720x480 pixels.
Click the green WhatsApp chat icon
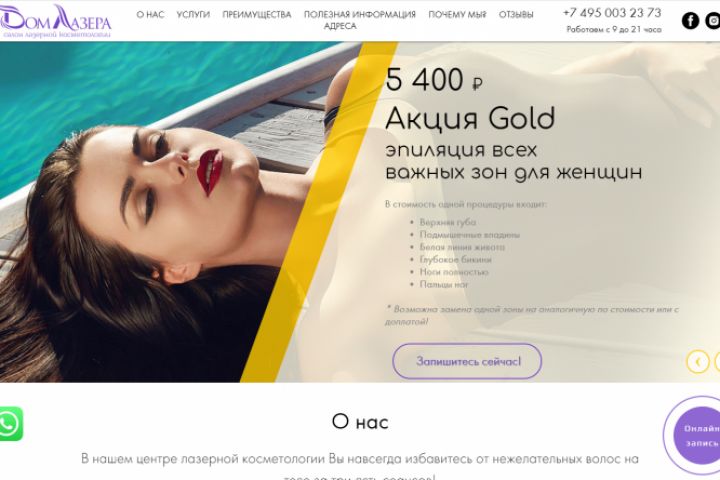point(9,424)
